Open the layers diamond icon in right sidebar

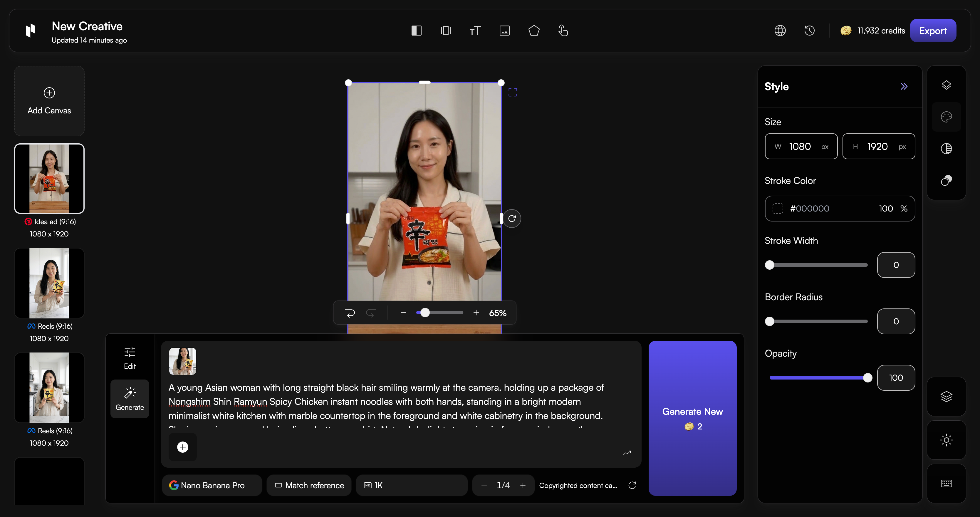pyautogui.click(x=947, y=85)
